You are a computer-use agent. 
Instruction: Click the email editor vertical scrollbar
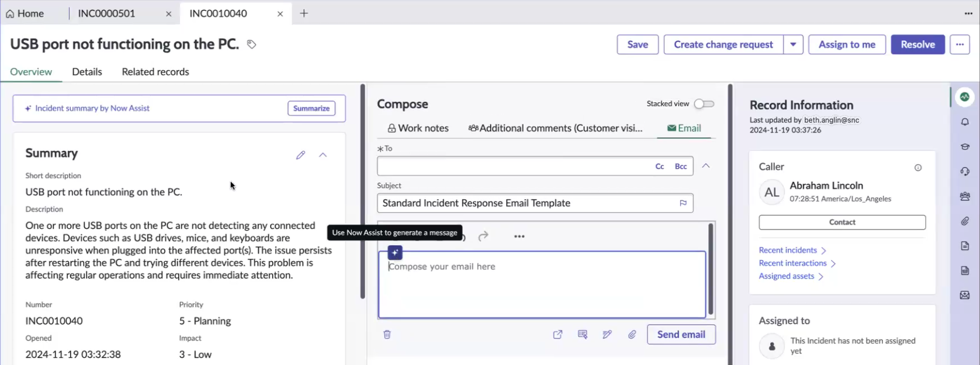point(711,269)
